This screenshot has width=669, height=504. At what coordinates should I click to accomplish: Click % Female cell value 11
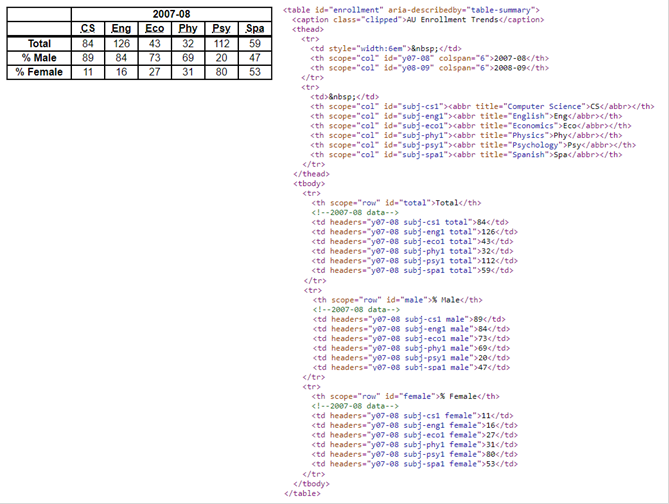pyautogui.click(x=88, y=72)
